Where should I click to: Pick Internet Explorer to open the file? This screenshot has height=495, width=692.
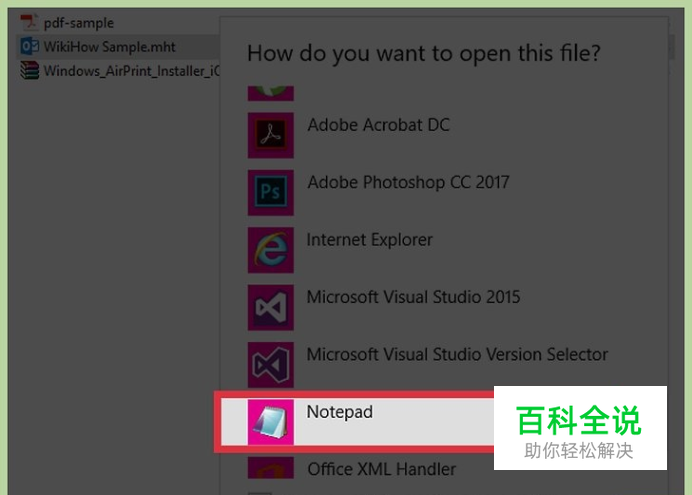tap(369, 240)
